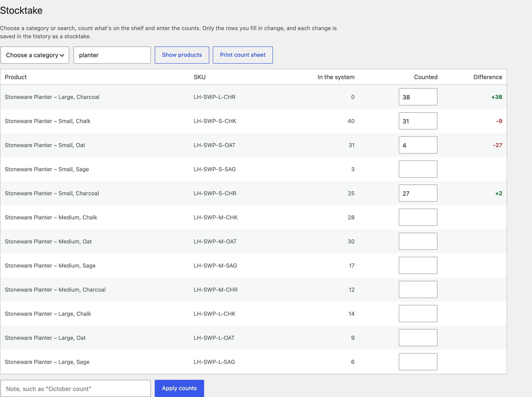Click the SKU text LH-SWP-M-CHK
The image size is (532, 397).
pyautogui.click(x=216, y=217)
